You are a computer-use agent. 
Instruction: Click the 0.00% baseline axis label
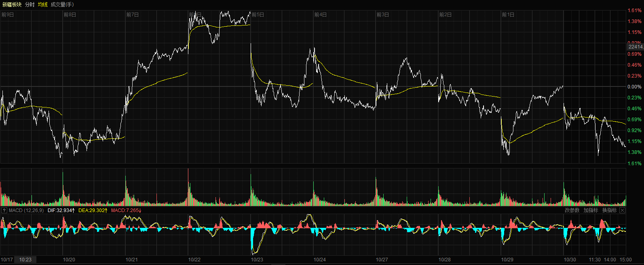[634, 87]
